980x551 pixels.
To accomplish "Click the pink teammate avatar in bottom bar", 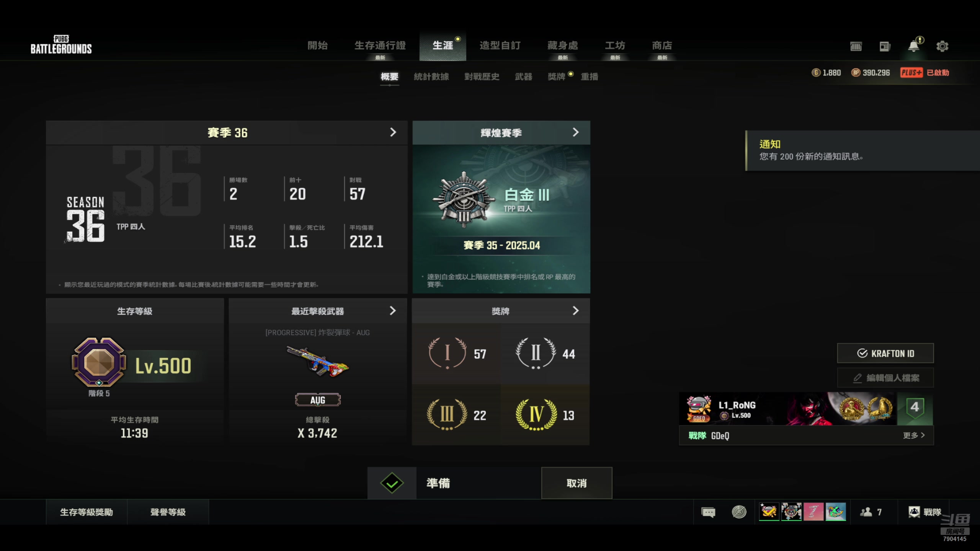I will click(x=813, y=512).
